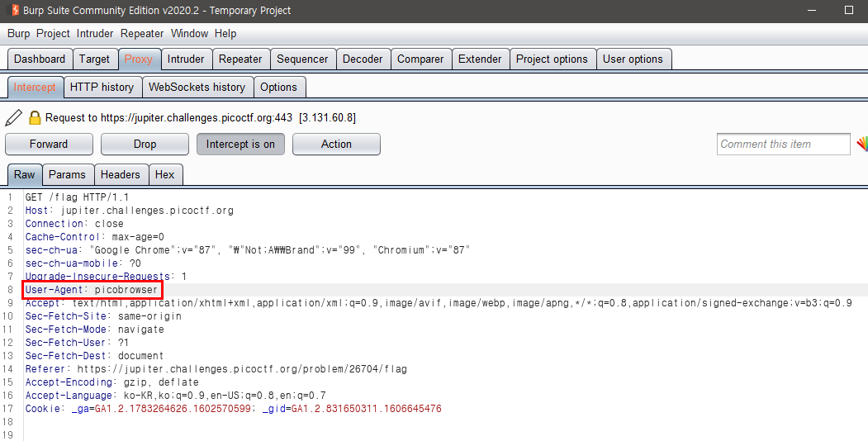Click the Accept-Encoding: gzip, deflate line
The height and width of the screenshot is (441, 868).
pos(111,382)
